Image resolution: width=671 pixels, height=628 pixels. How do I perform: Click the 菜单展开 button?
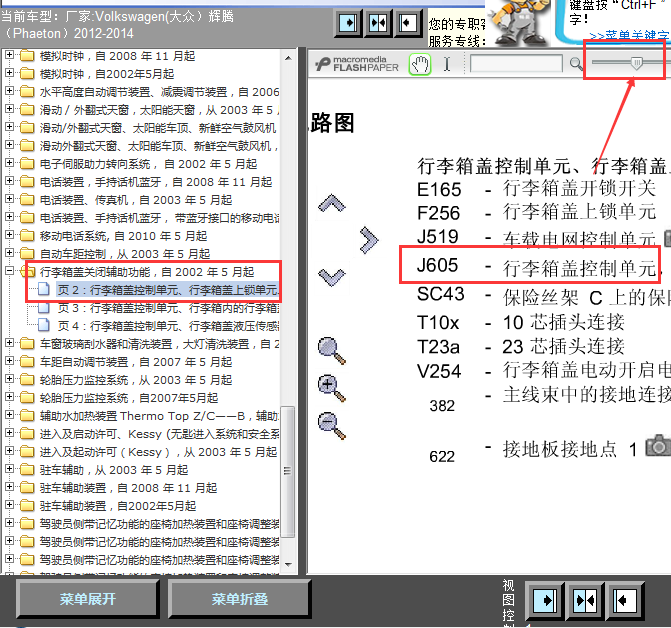pos(88,599)
